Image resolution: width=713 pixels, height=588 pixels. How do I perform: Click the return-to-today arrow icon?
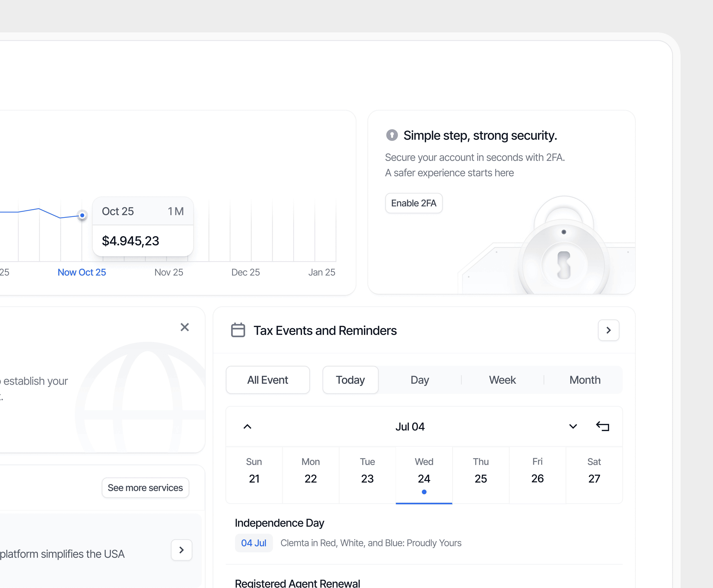tap(603, 426)
